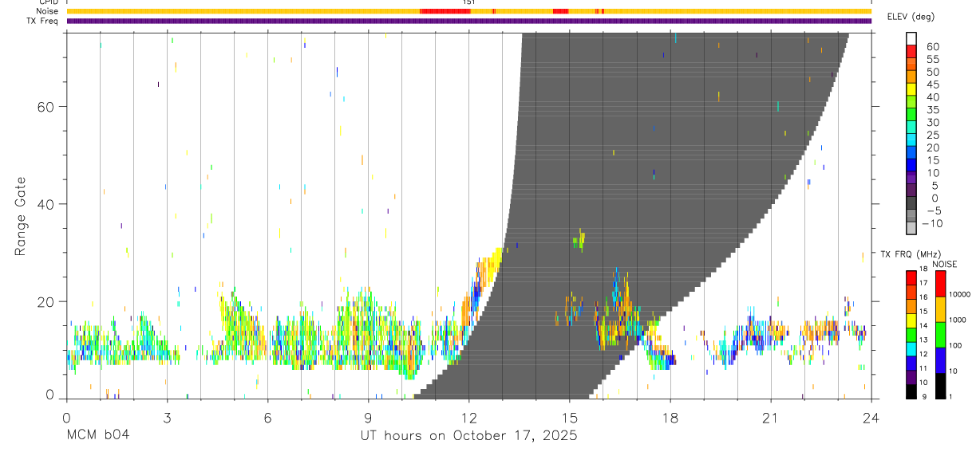The image size is (980, 452).
Task: Click the "100" label on NOISE scale
Action: click(956, 345)
